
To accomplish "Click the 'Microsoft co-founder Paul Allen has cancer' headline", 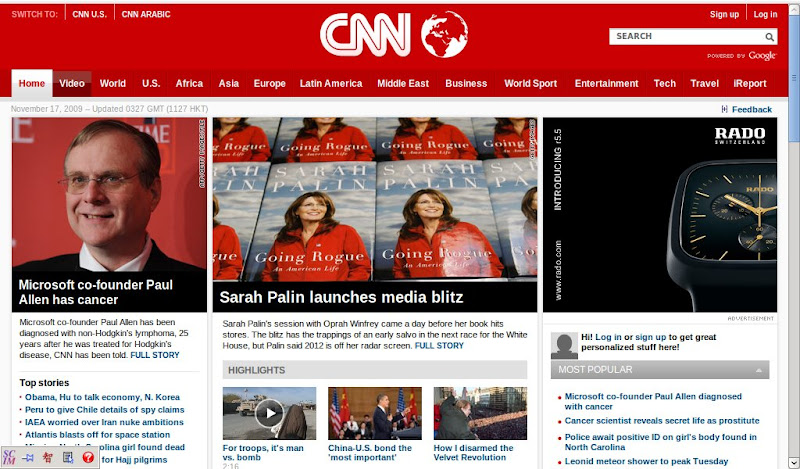I will click(x=96, y=292).
